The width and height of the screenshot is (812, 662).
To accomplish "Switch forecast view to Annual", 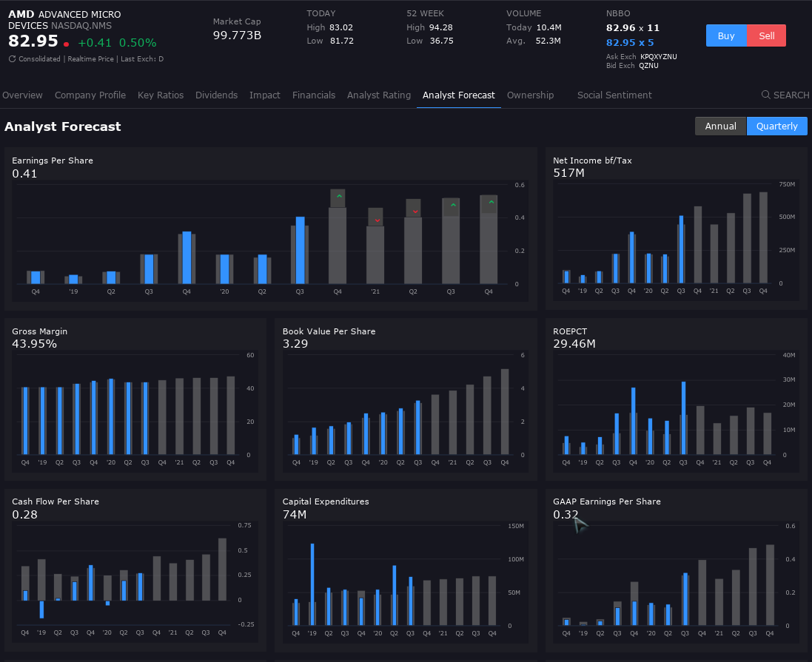I will tap(720, 126).
